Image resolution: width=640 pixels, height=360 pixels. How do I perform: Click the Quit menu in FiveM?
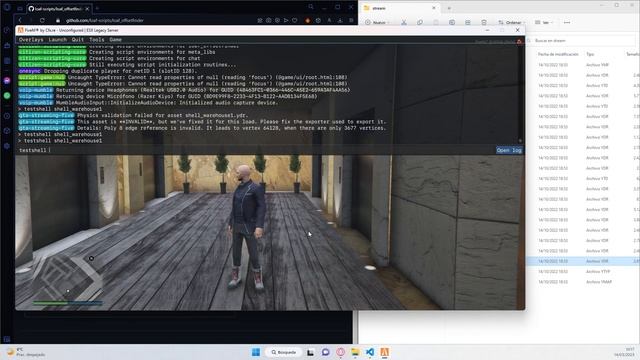click(78, 40)
